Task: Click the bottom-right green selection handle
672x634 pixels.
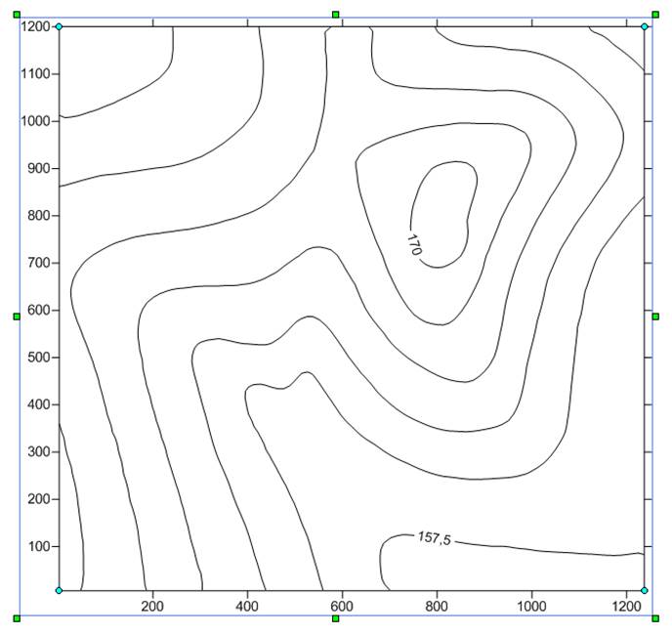Action: (655, 618)
